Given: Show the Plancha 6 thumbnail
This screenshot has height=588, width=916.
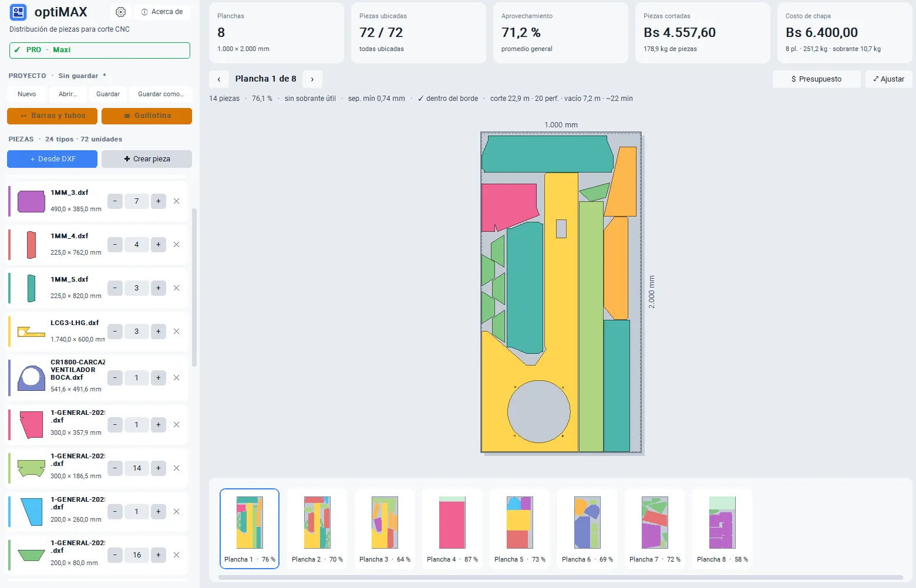Looking at the screenshot, I should 587,529.
